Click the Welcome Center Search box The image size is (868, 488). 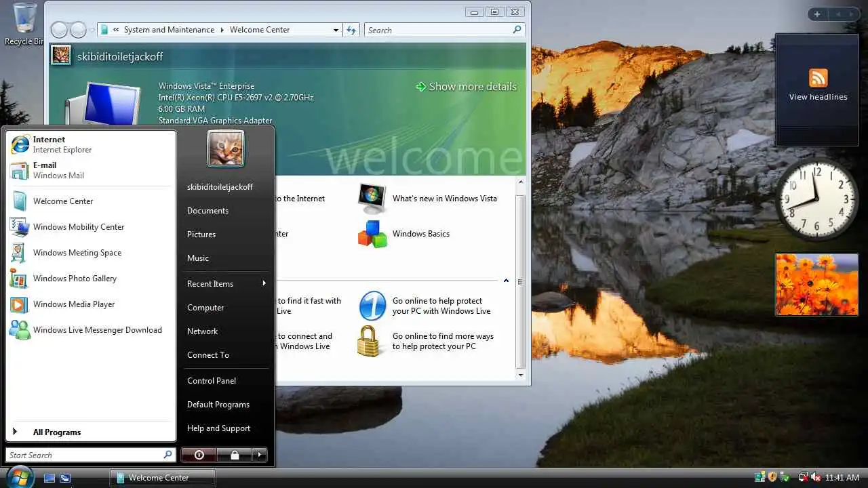tap(445, 30)
